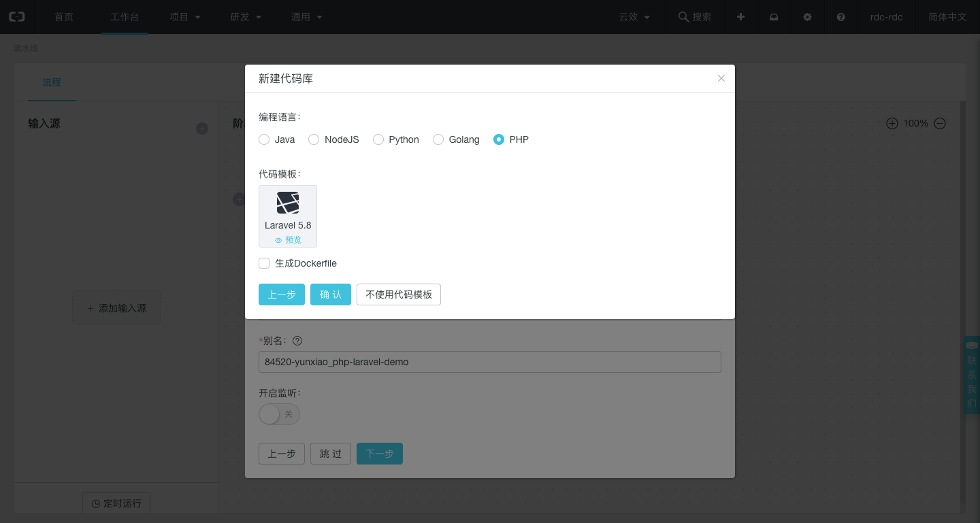Viewport: 980px width, 523px height.
Task: Select the PHP language radio button
Action: [x=499, y=139]
